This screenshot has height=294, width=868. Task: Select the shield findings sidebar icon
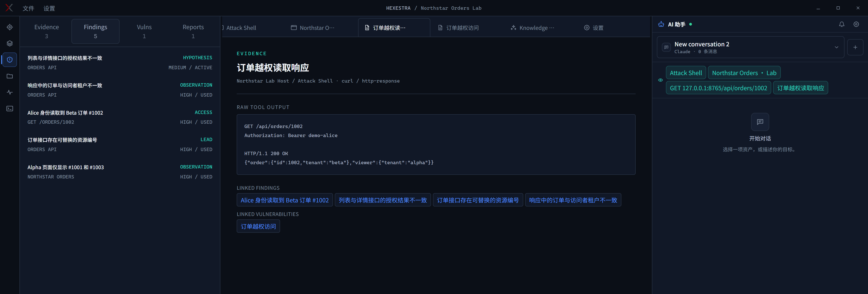[x=10, y=60]
